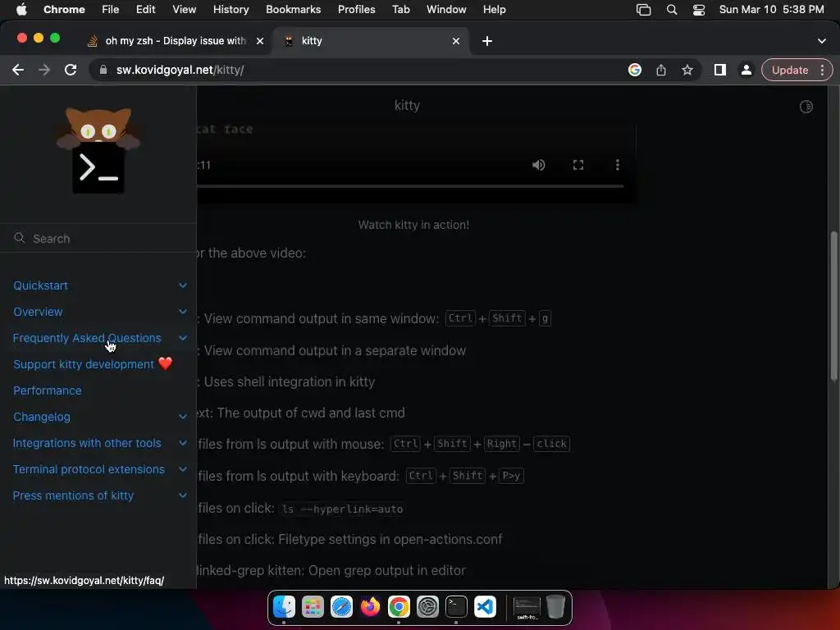Click the date and time in menu bar

[x=771, y=9]
